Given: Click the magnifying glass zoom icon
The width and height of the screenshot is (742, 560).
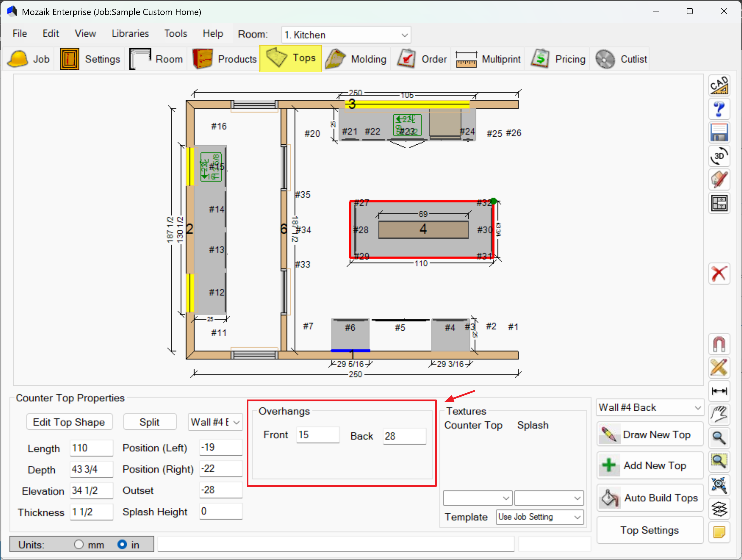Looking at the screenshot, I should tap(719, 438).
